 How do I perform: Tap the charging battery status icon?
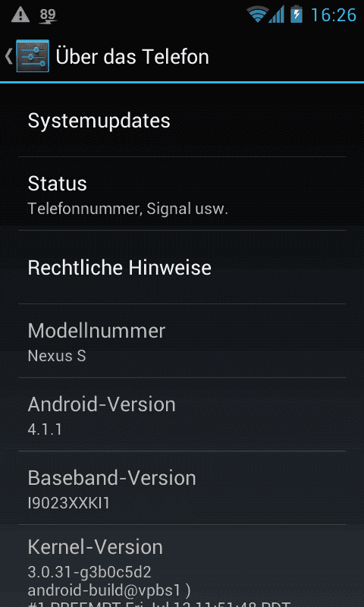pyautogui.click(x=297, y=14)
